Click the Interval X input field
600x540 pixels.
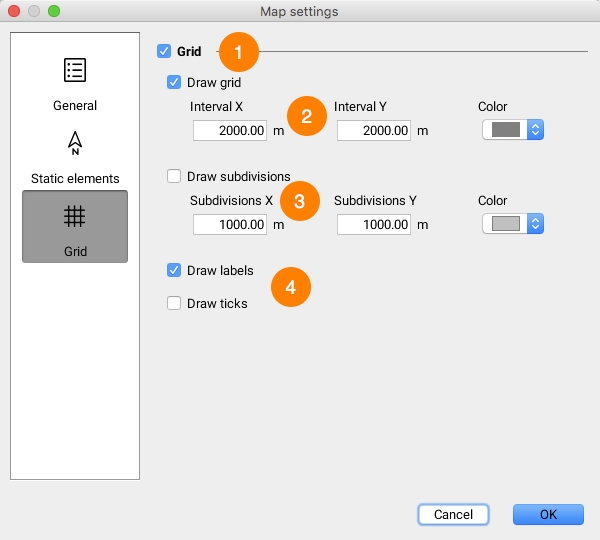pyautogui.click(x=231, y=130)
